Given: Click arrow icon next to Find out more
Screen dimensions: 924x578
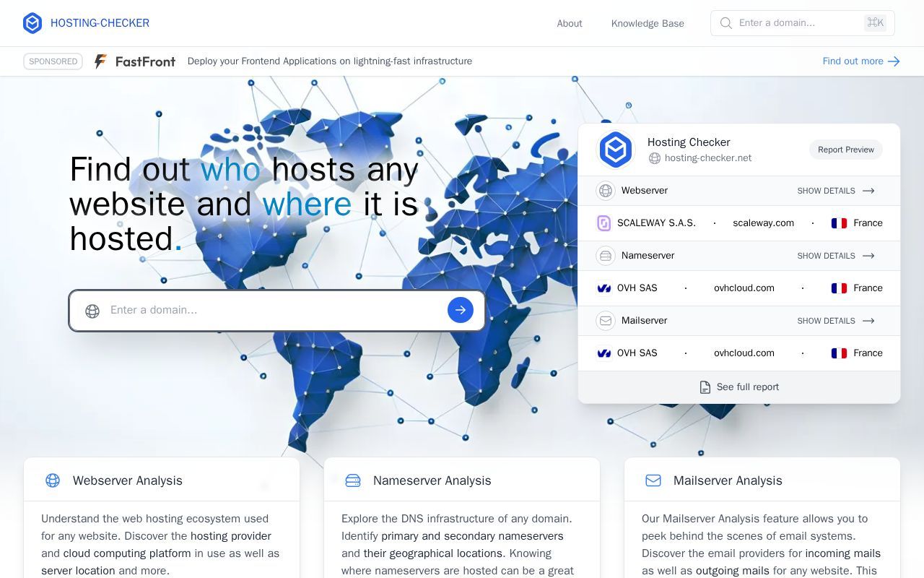Looking at the screenshot, I should point(894,61).
